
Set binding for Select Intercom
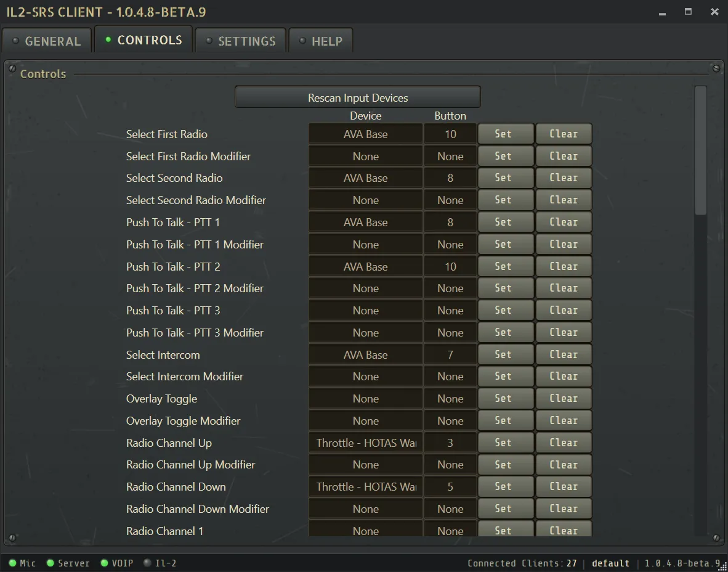point(506,354)
